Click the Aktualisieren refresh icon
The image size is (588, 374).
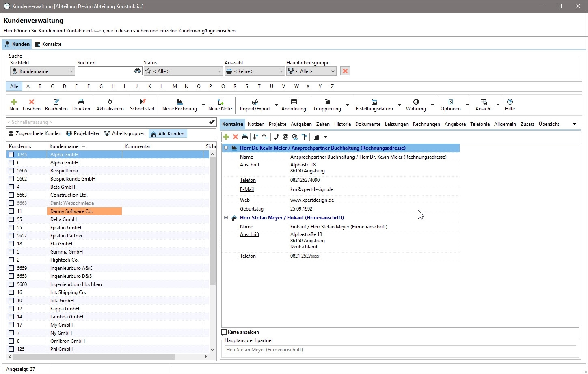click(x=110, y=102)
